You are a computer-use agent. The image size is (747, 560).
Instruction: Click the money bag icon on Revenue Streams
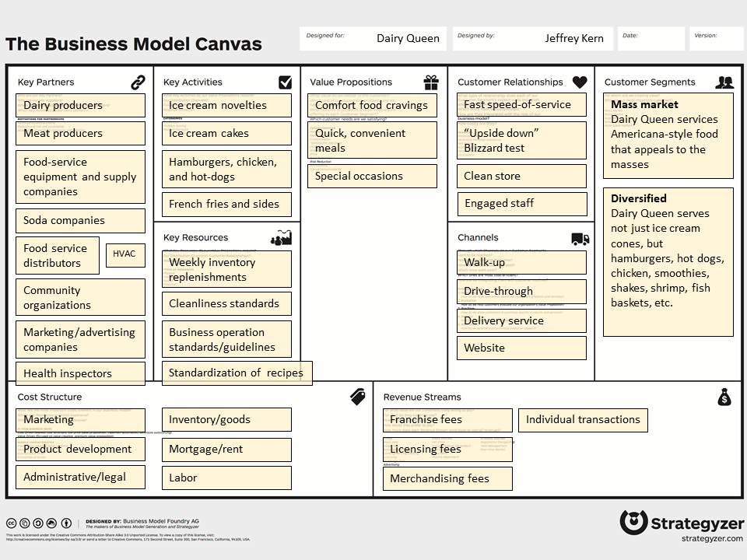(x=724, y=396)
